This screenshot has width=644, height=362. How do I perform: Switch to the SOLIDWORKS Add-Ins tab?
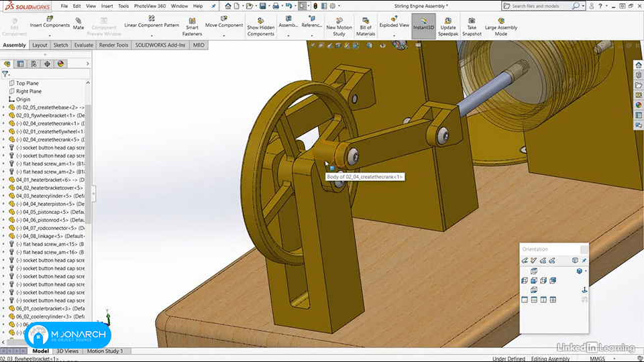160,45
